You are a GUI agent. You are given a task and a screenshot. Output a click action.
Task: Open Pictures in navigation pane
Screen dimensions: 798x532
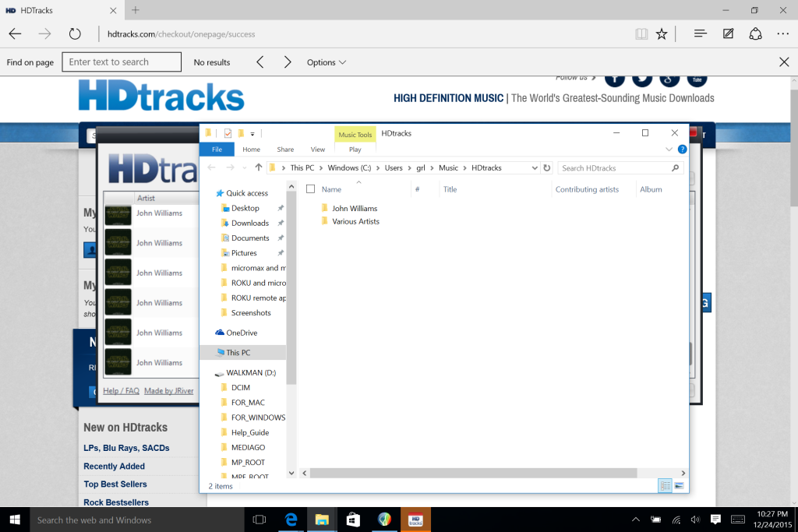(x=244, y=253)
